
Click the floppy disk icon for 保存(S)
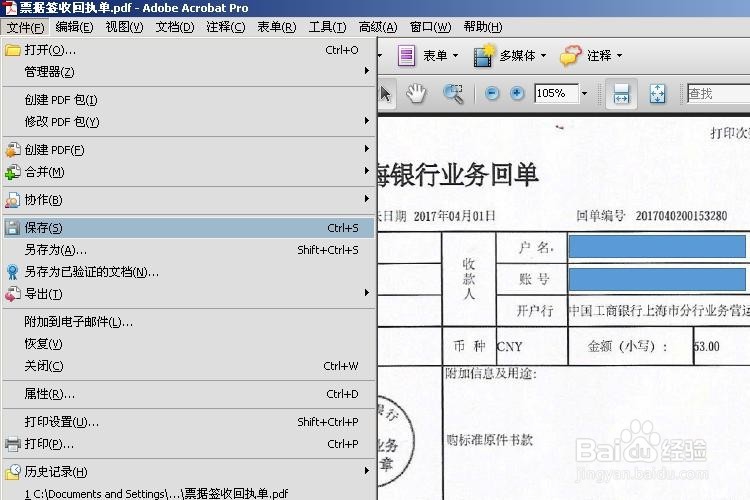tap(13, 228)
